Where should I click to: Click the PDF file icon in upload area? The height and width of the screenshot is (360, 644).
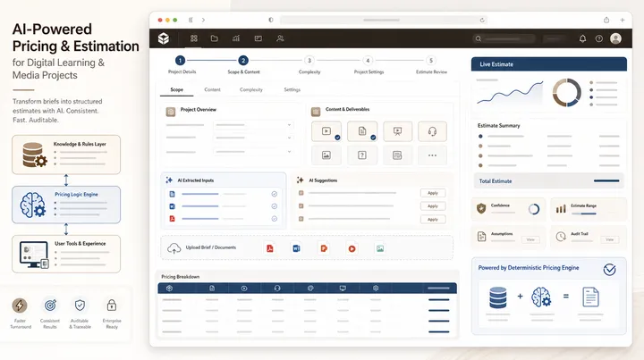(x=270, y=248)
